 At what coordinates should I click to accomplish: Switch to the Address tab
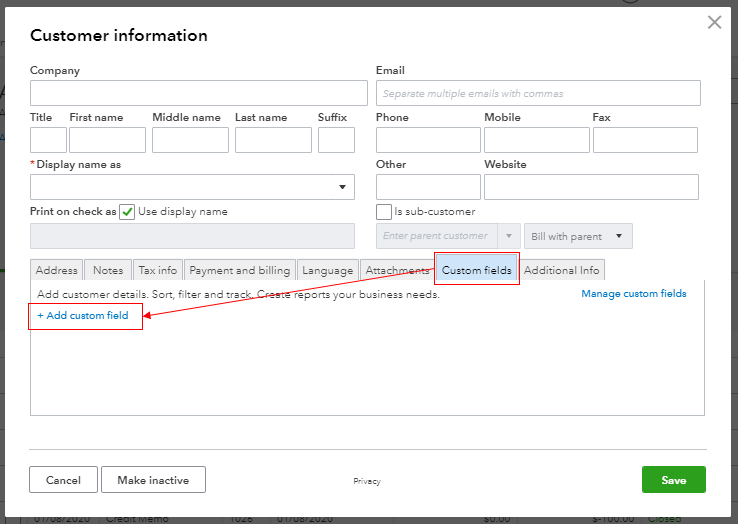click(56, 270)
